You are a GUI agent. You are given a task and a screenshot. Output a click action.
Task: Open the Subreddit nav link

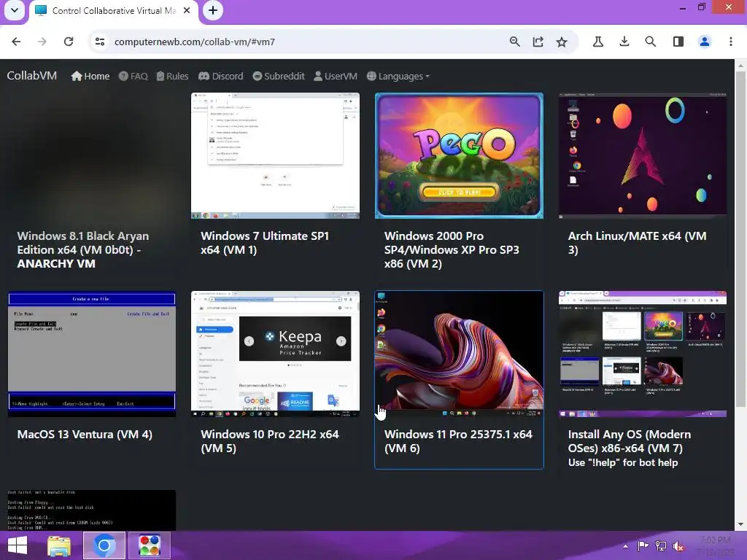279,76
